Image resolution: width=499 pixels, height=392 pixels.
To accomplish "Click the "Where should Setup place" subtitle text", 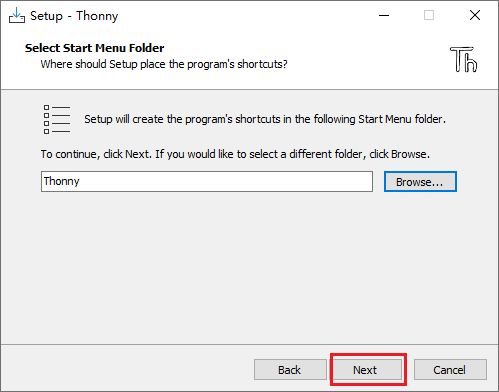I will point(164,64).
